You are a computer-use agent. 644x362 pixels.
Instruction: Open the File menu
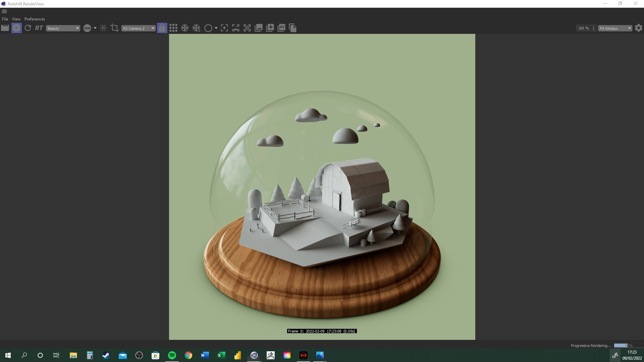coord(5,19)
